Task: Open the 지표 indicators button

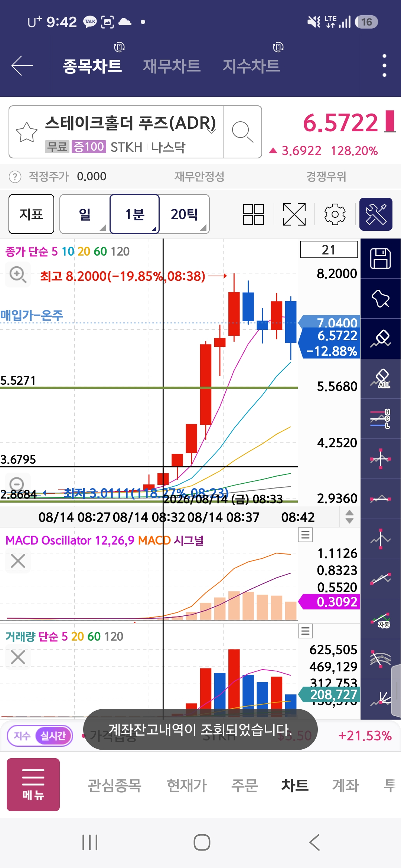Action: click(31, 214)
